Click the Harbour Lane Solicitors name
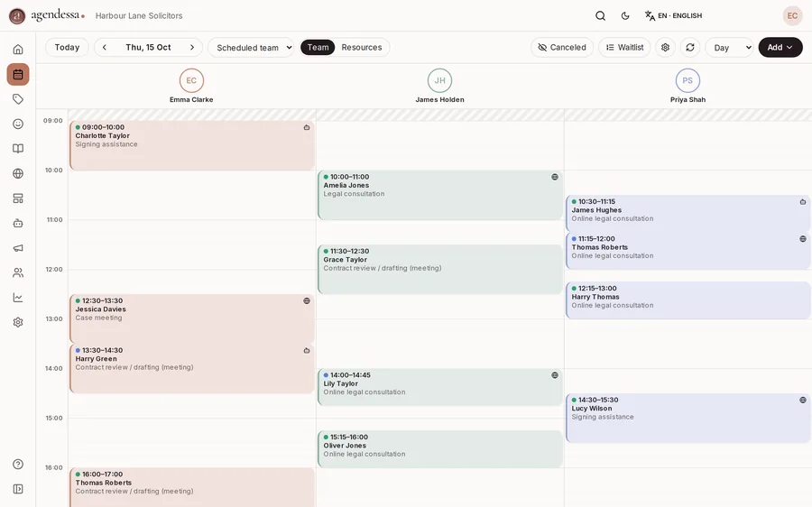Image resolution: width=812 pixels, height=507 pixels. pos(139,16)
